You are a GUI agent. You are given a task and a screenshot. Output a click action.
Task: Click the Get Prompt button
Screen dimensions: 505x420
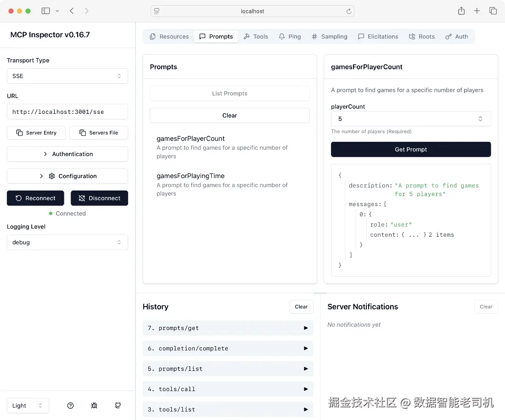410,150
